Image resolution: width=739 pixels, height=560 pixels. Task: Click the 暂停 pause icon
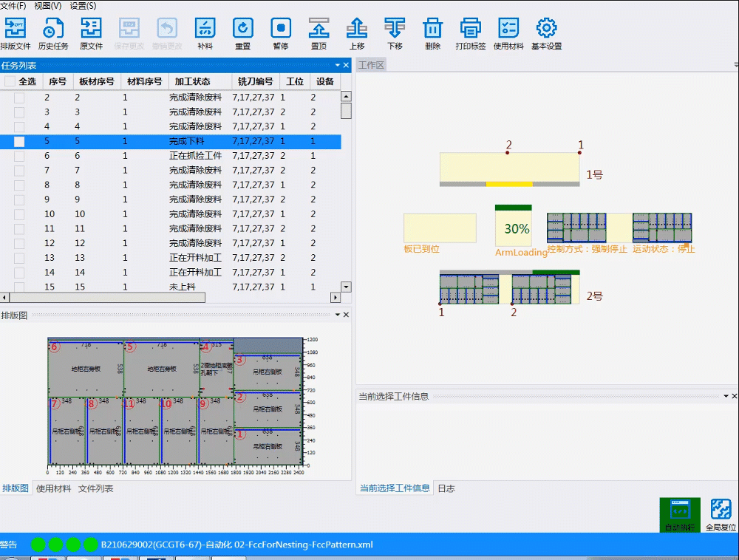(x=281, y=33)
